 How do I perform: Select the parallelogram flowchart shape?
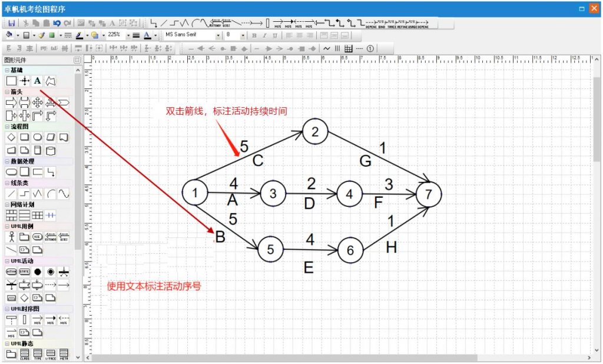(x=51, y=137)
